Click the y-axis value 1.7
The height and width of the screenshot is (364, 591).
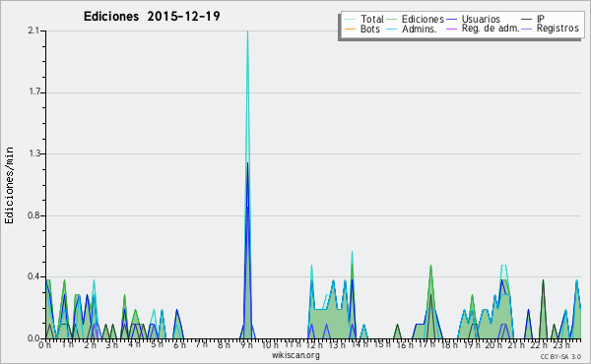[33, 92]
